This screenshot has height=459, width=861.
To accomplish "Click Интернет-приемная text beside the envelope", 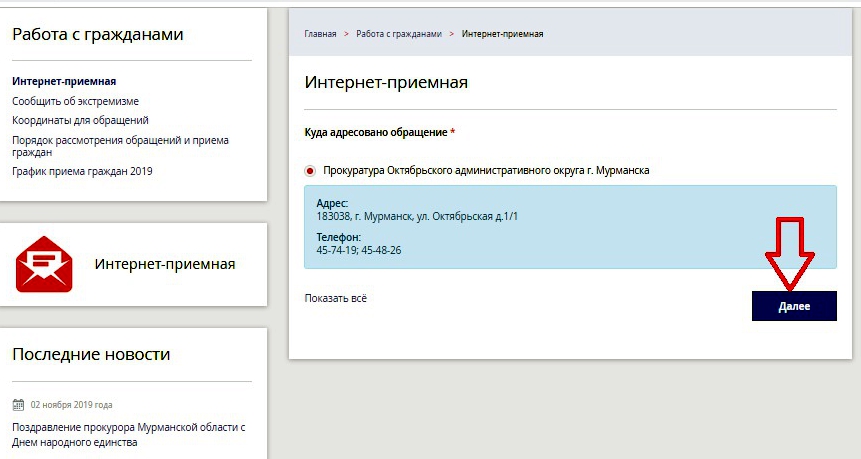I will point(165,264).
